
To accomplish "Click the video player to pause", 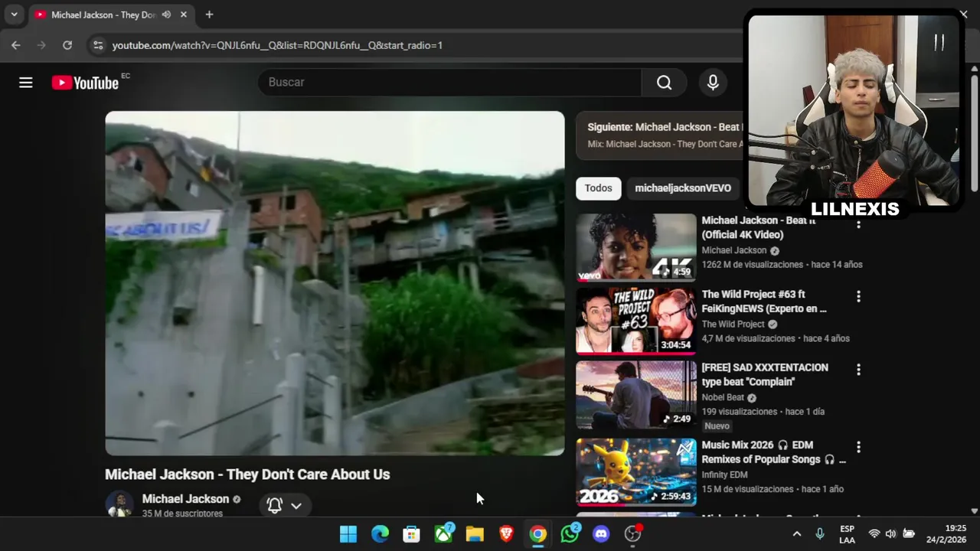I will click(x=335, y=283).
